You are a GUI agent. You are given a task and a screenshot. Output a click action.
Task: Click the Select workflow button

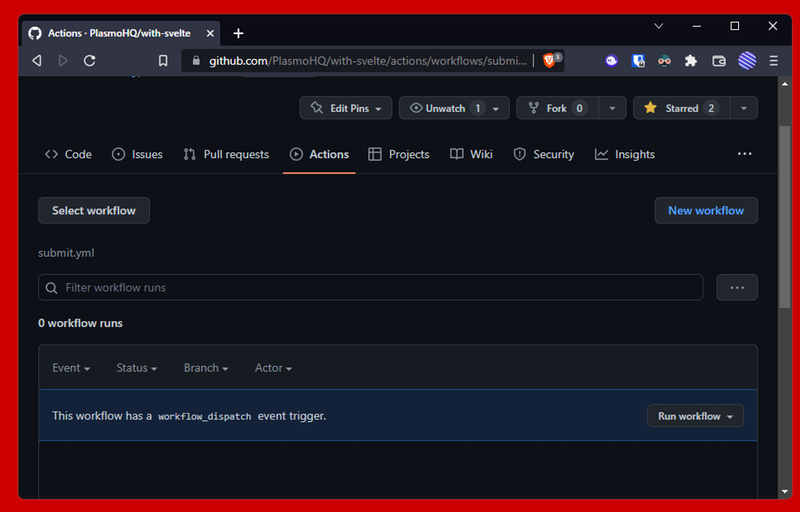[94, 210]
